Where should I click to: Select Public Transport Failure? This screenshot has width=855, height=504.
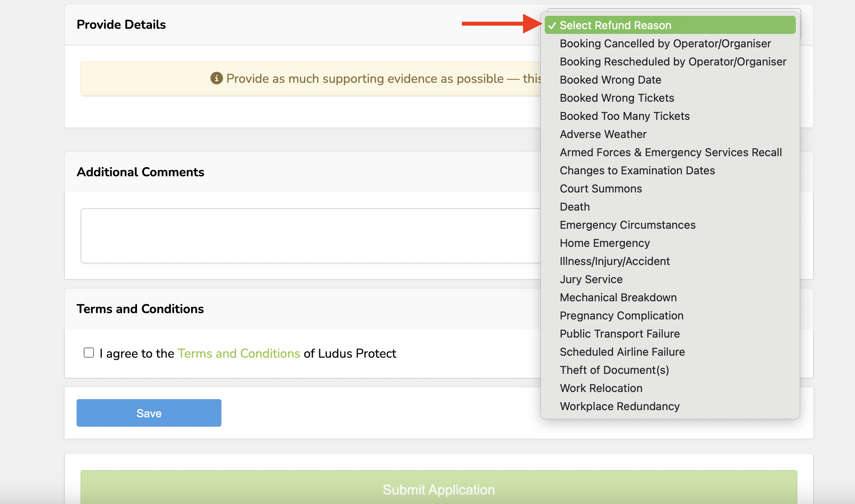pyautogui.click(x=620, y=334)
